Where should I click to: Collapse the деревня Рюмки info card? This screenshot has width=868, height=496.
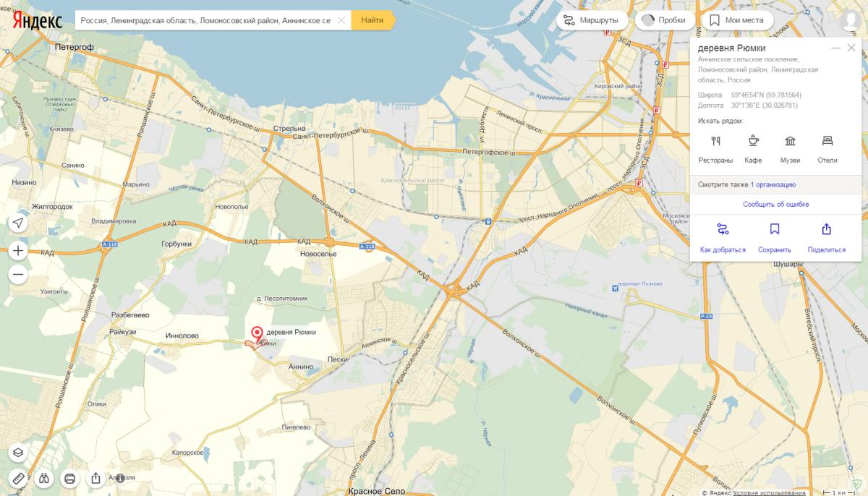pyautogui.click(x=835, y=48)
